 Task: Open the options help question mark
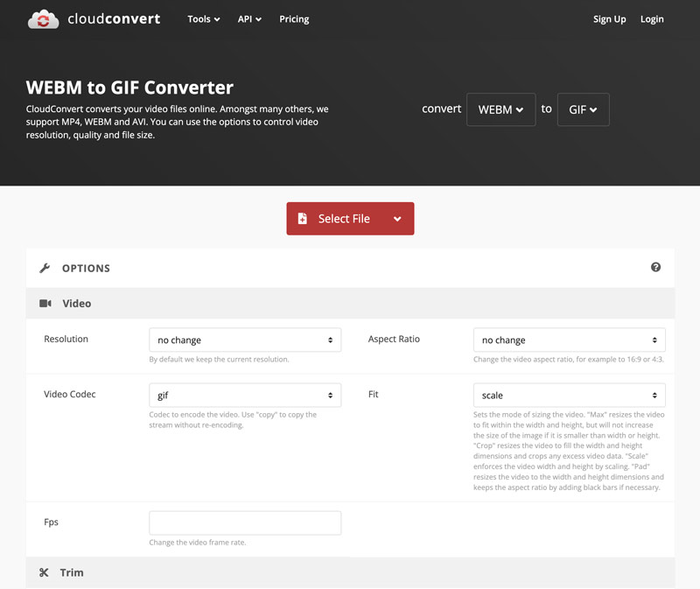655,267
